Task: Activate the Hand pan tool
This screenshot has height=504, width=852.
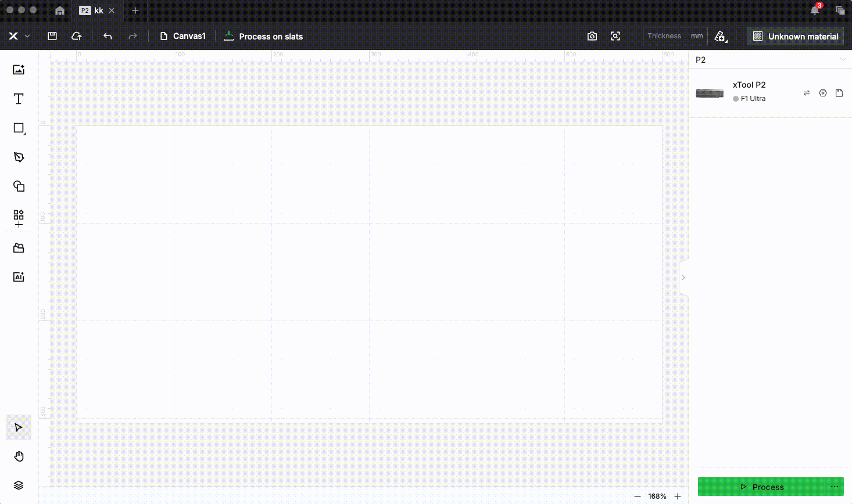Action: pos(19,456)
